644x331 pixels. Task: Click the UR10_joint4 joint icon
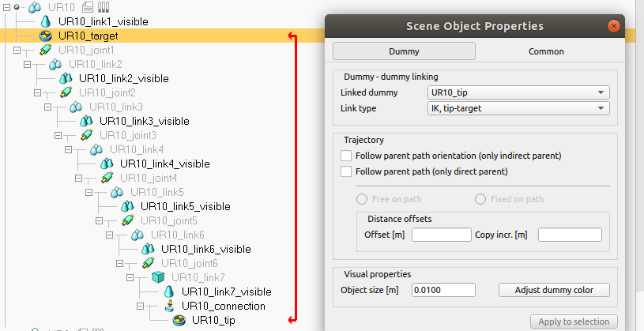pyautogui.click(x=108, y=178)
